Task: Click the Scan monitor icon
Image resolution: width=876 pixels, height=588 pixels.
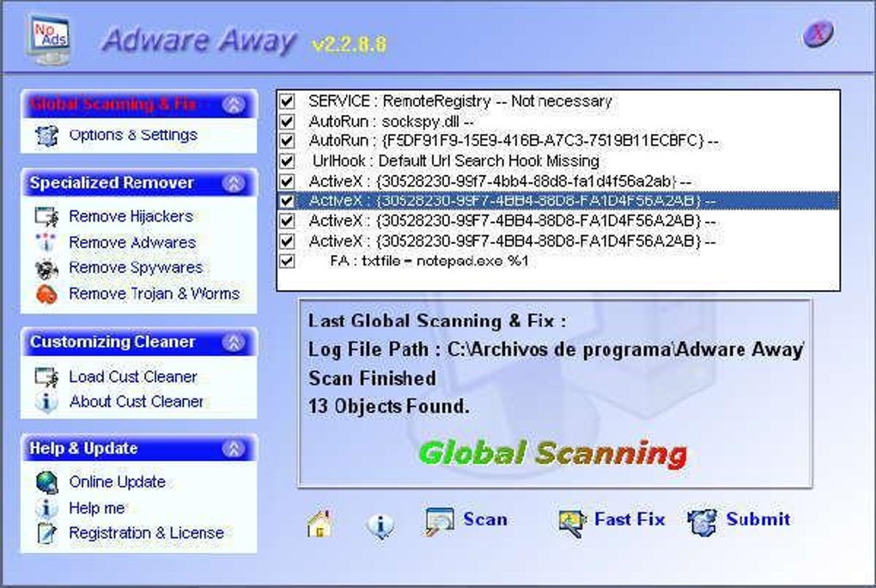Action: 440,522
